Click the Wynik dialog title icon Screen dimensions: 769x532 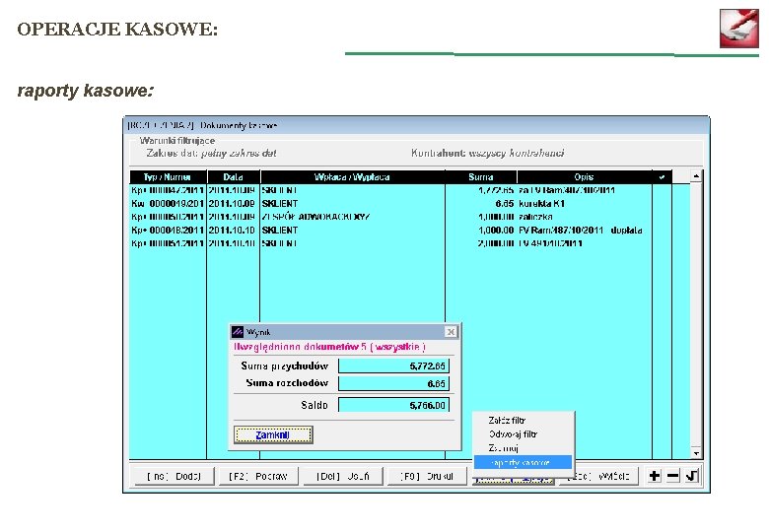pos(238,332)
